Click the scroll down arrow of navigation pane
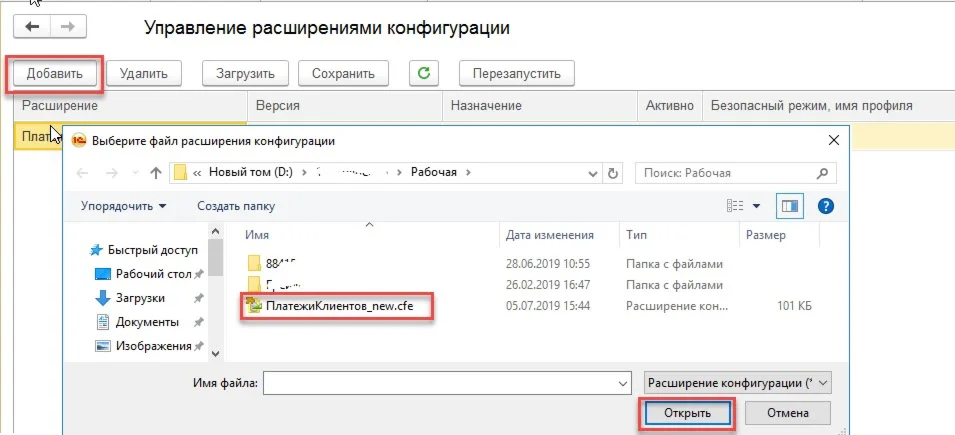The image size is (955, 435). click(x=214, y=353)
